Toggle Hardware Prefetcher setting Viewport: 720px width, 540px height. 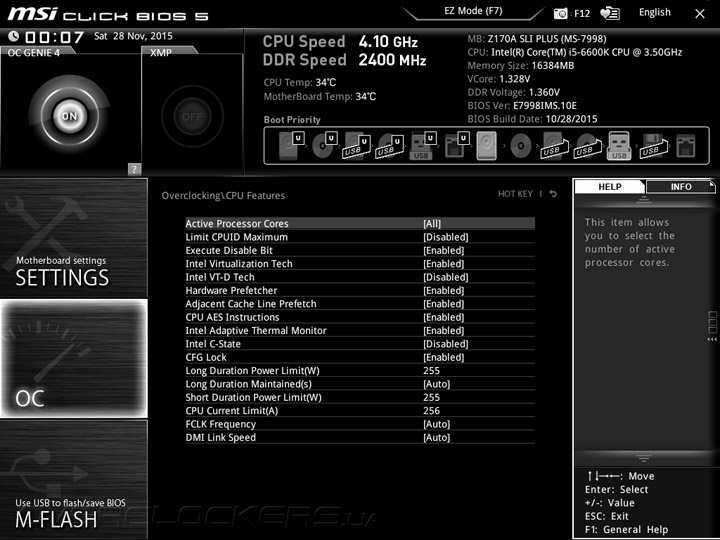360,290
